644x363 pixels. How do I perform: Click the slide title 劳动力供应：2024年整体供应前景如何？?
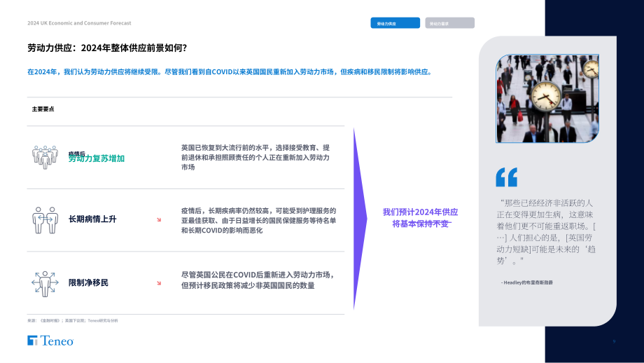coord(107,48)
